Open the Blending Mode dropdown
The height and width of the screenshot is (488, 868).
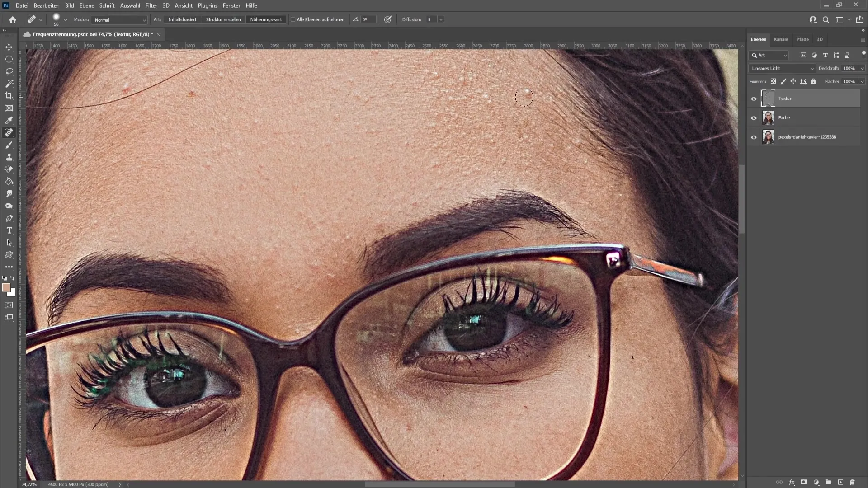783,67
